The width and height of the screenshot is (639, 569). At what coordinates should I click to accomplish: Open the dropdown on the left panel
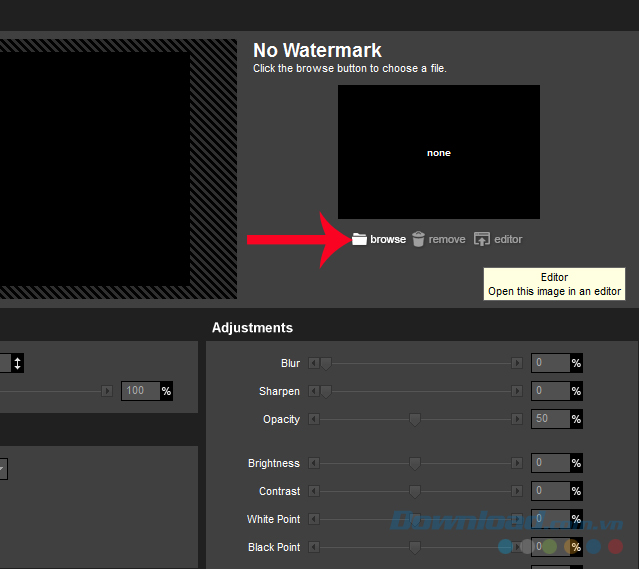tap(3, 468)
